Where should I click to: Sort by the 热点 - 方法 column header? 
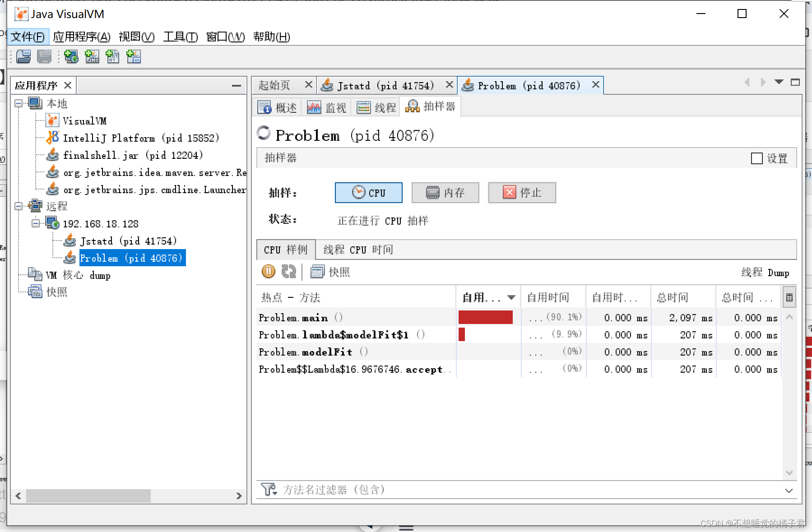click(x=356, y=297)
